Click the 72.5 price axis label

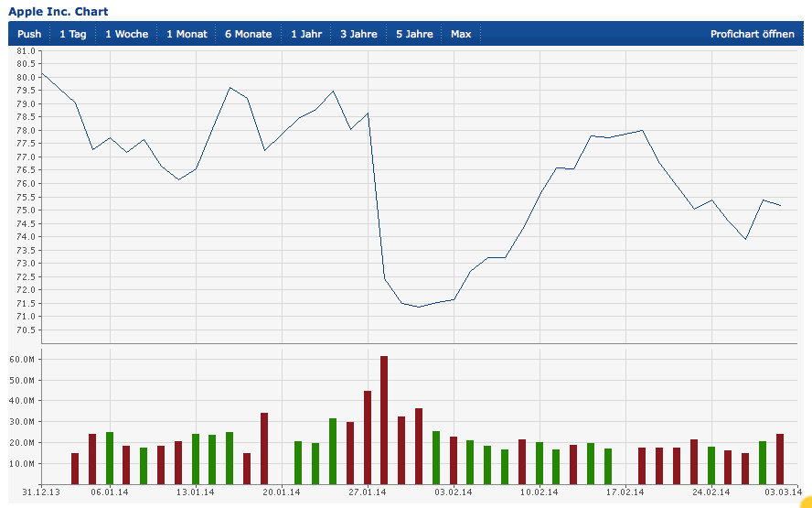point(26,276)
